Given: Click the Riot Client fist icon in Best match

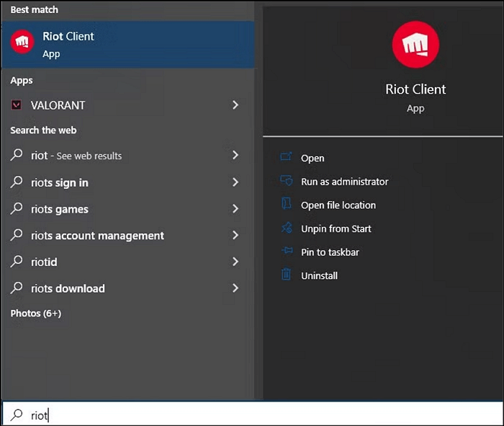Looking at the screenshot, I should click(x=22, y=42).
